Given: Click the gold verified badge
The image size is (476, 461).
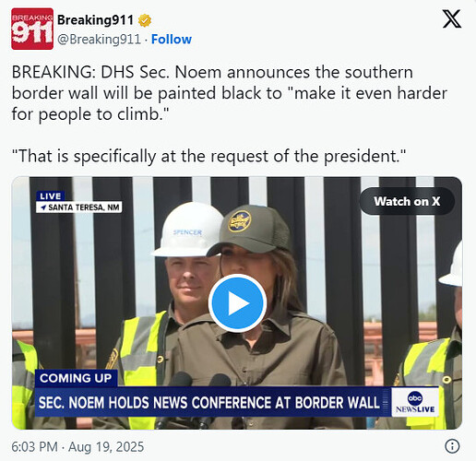Looking at the screenshot, I should [145, 20].
